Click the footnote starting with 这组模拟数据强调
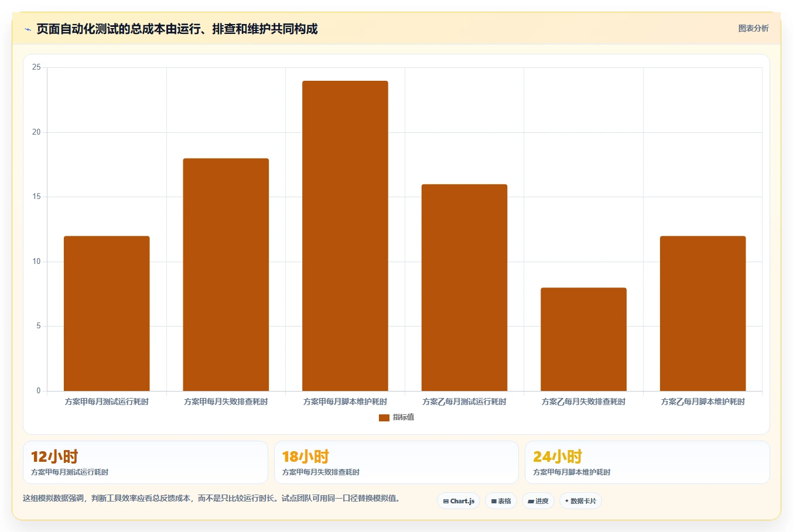The width and height of the screenshot is (793, 532). click(211, 499)
